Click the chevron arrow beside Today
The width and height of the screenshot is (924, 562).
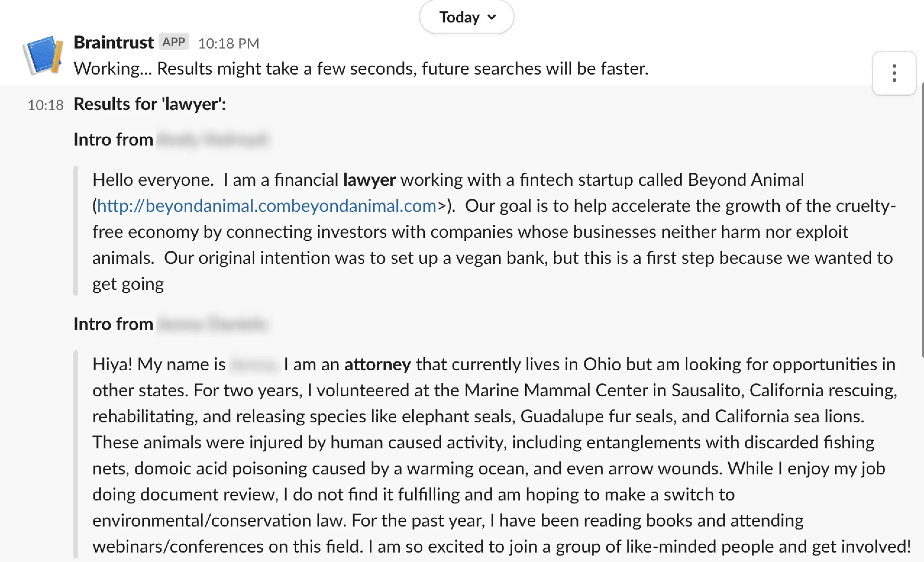[x=492, y=17]
